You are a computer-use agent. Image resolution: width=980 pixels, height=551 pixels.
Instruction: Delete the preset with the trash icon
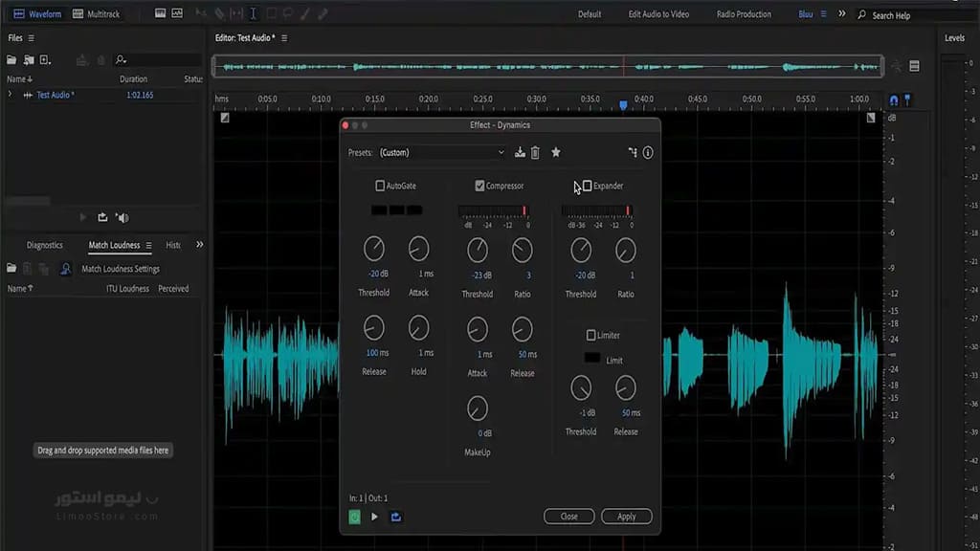point(535,152)
